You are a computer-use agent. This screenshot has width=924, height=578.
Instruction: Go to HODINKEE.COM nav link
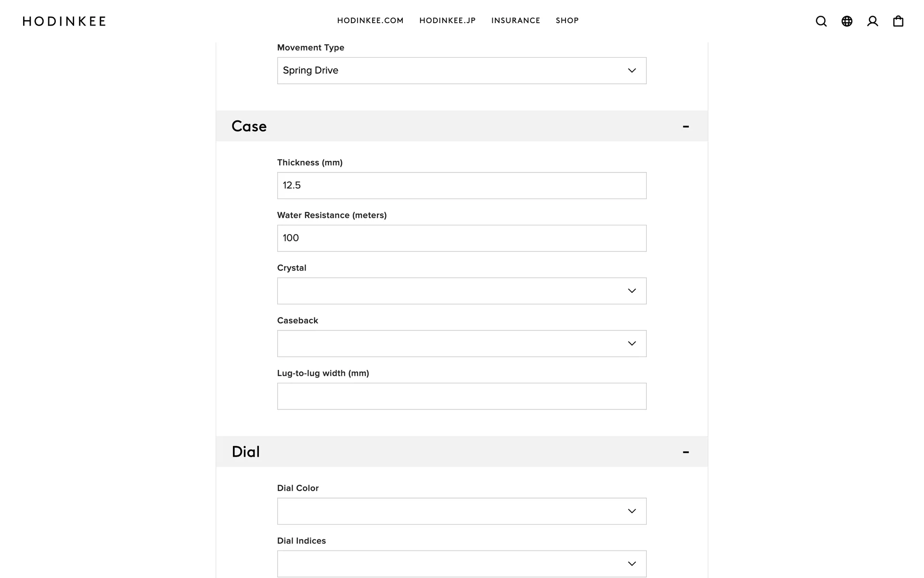(x=370, y=21)
